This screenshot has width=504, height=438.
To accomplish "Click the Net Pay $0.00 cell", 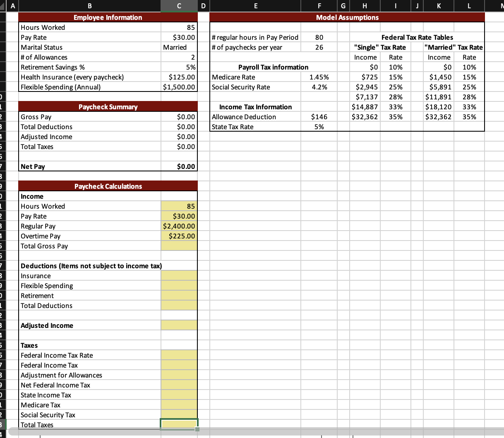I will tap(179, 166).
